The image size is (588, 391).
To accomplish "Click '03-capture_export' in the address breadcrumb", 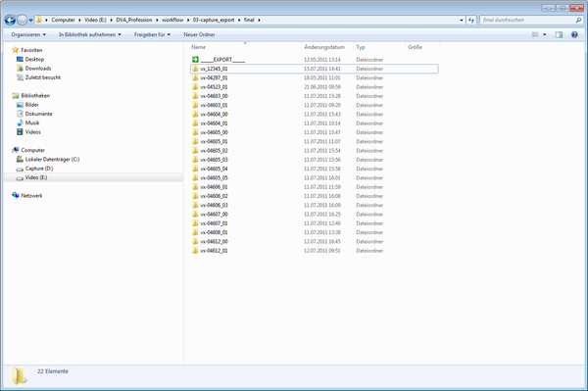I will [214, 20].
